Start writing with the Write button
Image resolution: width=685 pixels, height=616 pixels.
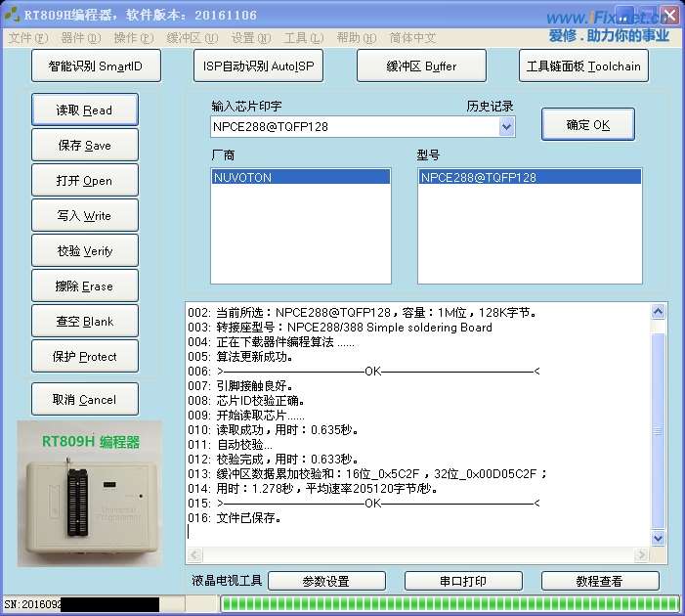(x=84, y=215)
